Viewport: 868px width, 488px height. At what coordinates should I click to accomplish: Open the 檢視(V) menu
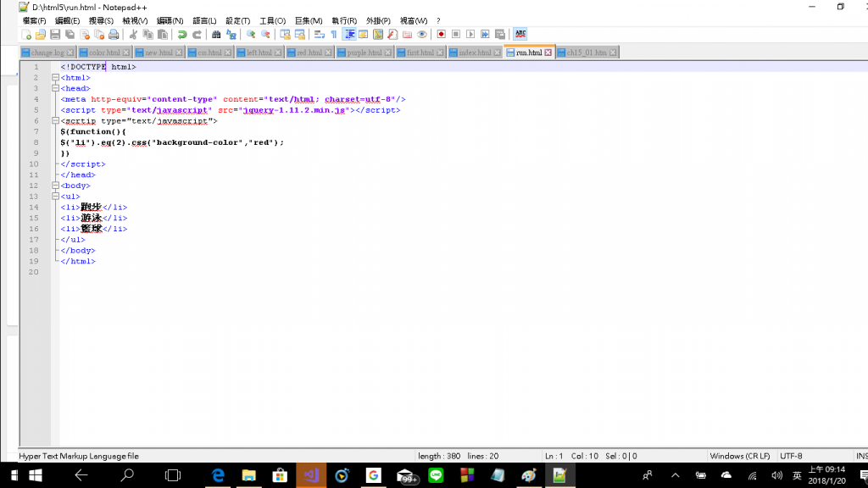tap(135, 20)
